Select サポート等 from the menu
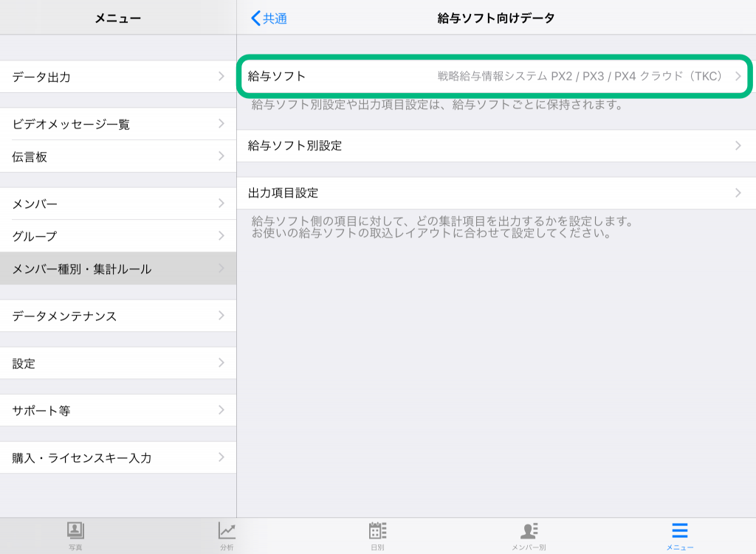 point(118,410)
